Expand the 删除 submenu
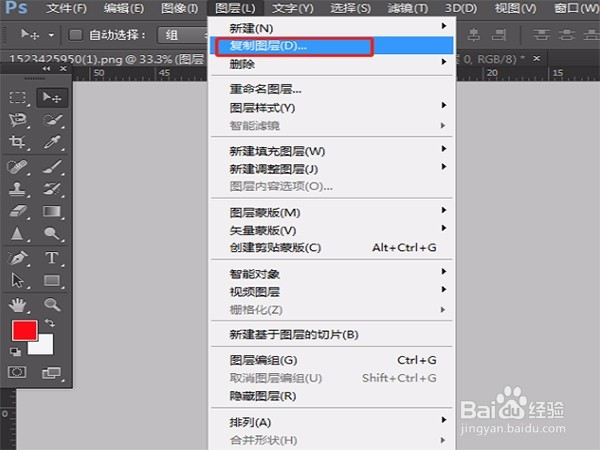600x450 pixels. point(331,64)
